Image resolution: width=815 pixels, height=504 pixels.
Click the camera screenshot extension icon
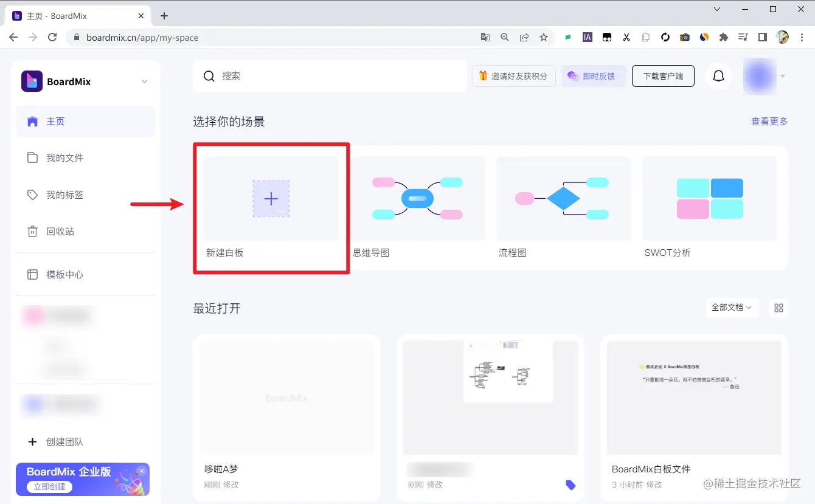click(x=685, y=37)
